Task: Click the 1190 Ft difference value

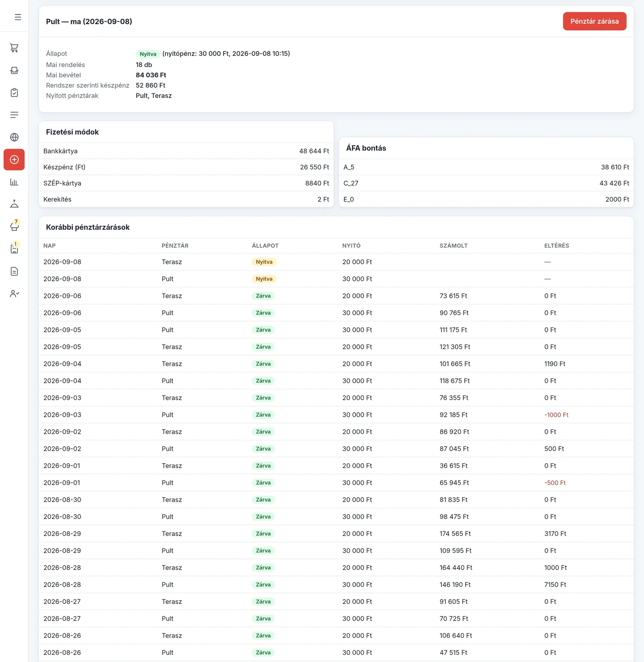Action: tap(555, 364)
